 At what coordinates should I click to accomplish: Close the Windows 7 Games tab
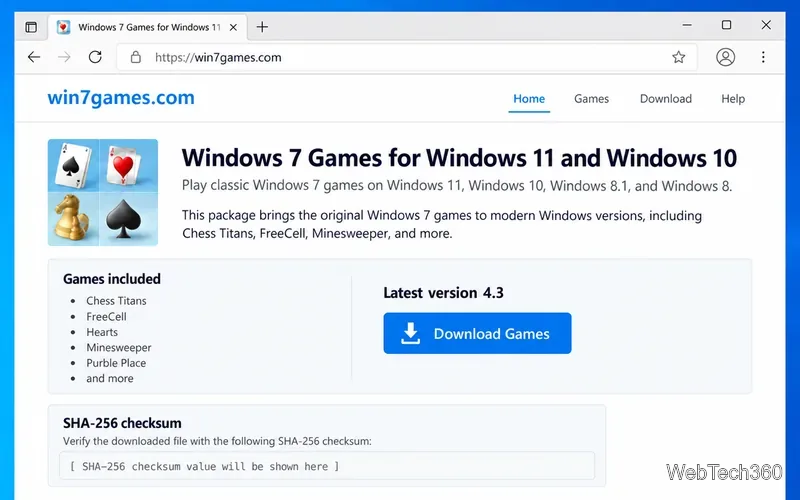pos(233,28)
